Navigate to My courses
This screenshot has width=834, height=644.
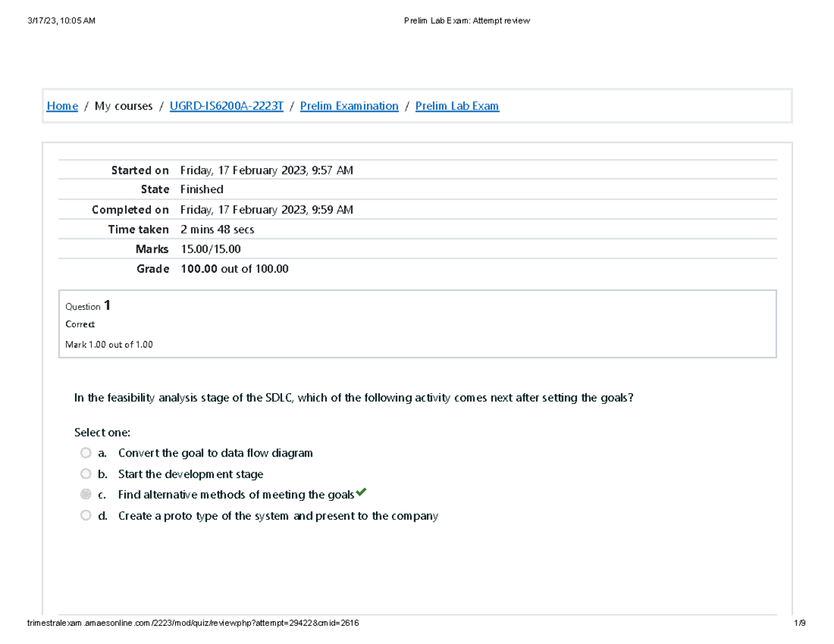124,106
